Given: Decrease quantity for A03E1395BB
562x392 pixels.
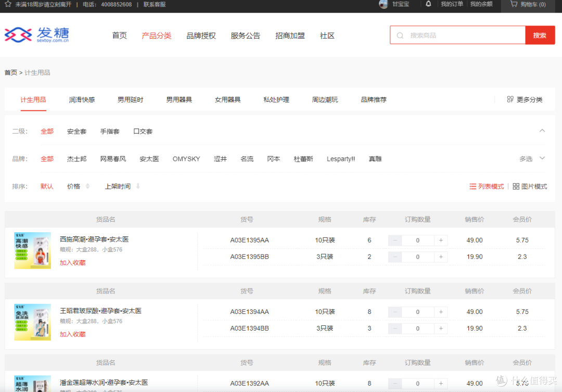Looking at the screenshot, I should tap(395, 257).
